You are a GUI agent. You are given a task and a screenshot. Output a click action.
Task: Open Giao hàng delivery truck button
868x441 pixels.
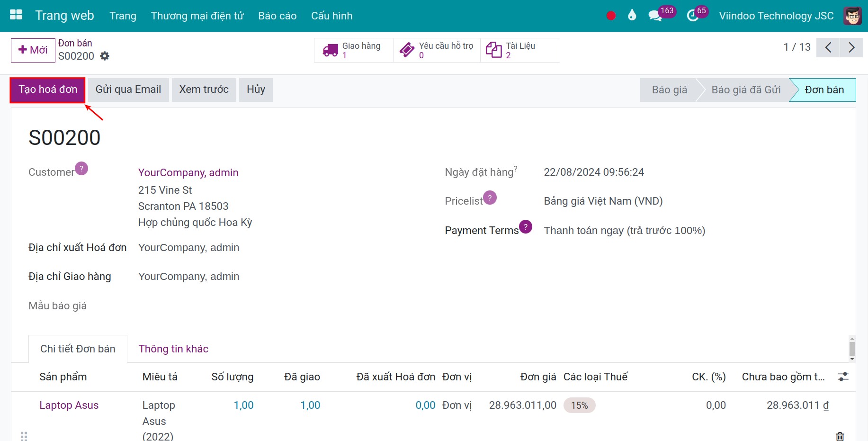tap(354, 50)
